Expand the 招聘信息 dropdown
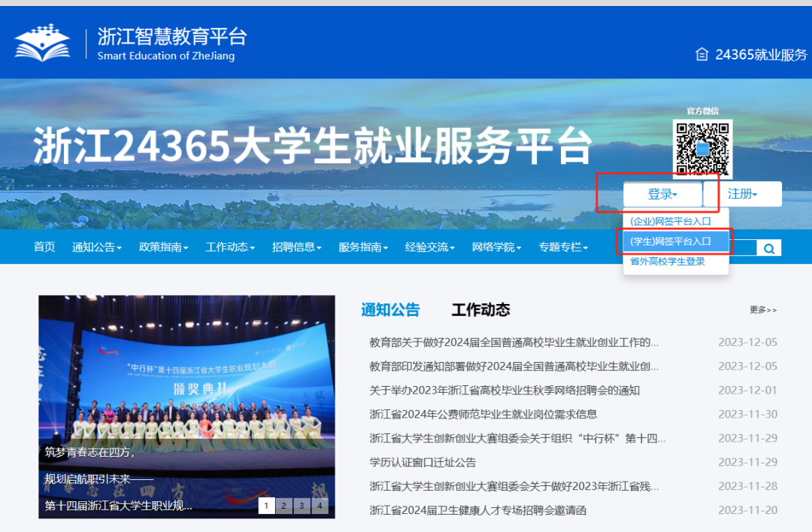 pos(296,247)
